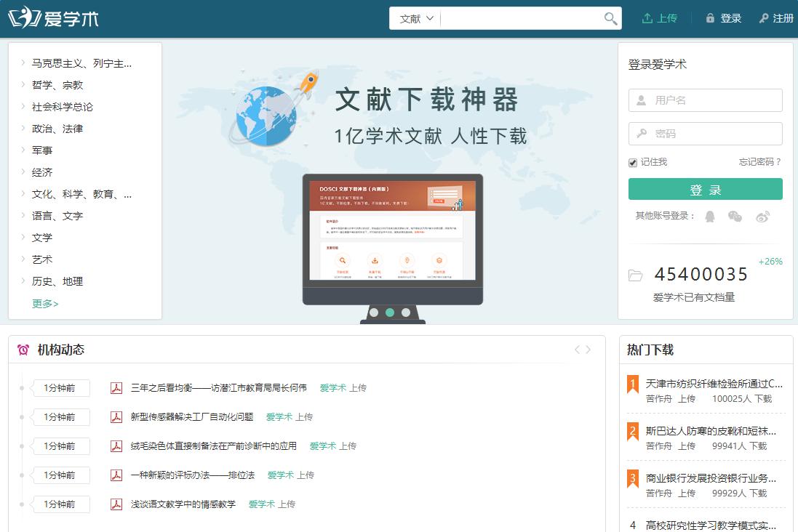Expand the 经济 category in the sidebar

[x=41, y=172]
